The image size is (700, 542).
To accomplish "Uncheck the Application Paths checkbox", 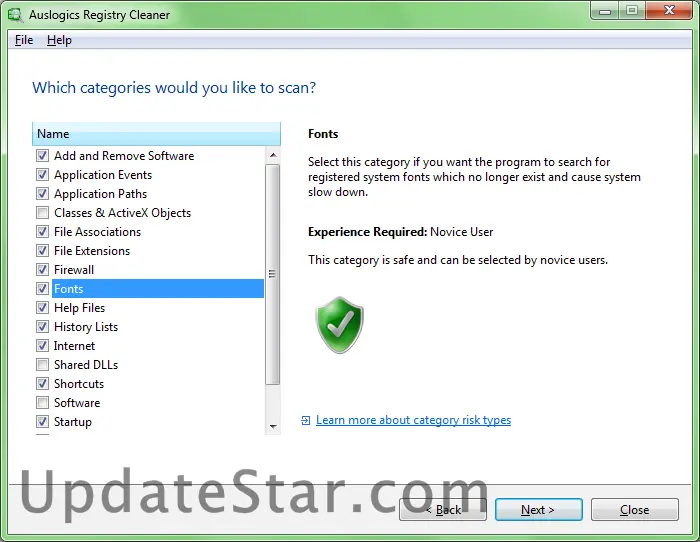I will pyautogui.click(x=42, y=194).
